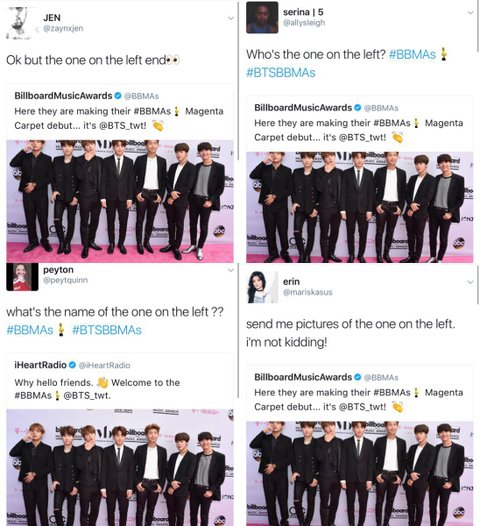This screenshot has width=480, height=526.
Task: Open group photo in JEN's quoted tweet
Action: 120,201
